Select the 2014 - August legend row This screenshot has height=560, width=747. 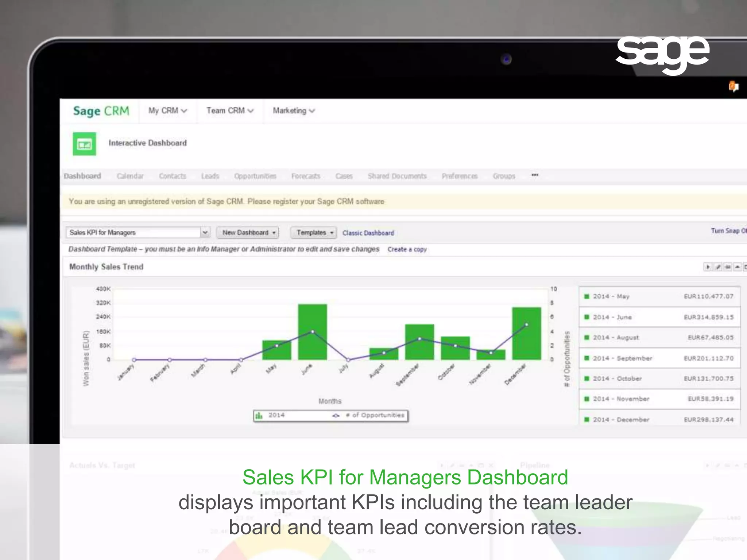pyautogui.click(x=659, y=338)
